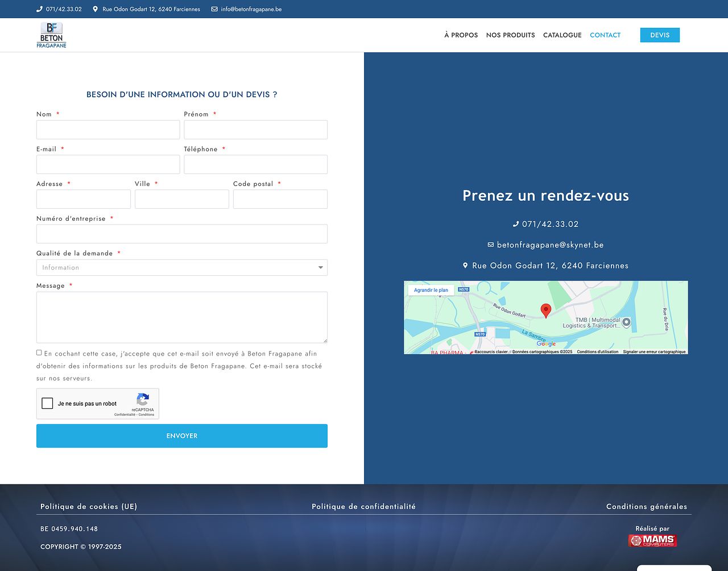Select the CATALOGUE menu item
Image resolution: width=728 pixels, height=571 pixels.
pos(562,35)
